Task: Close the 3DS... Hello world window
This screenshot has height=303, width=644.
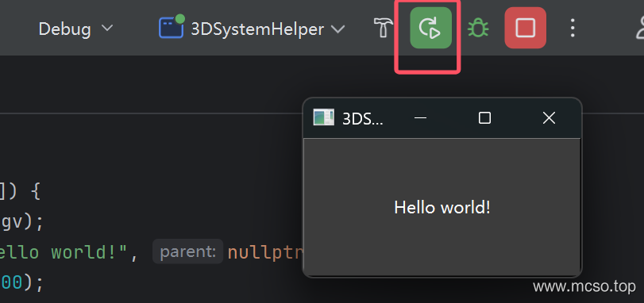Action: 550,118
